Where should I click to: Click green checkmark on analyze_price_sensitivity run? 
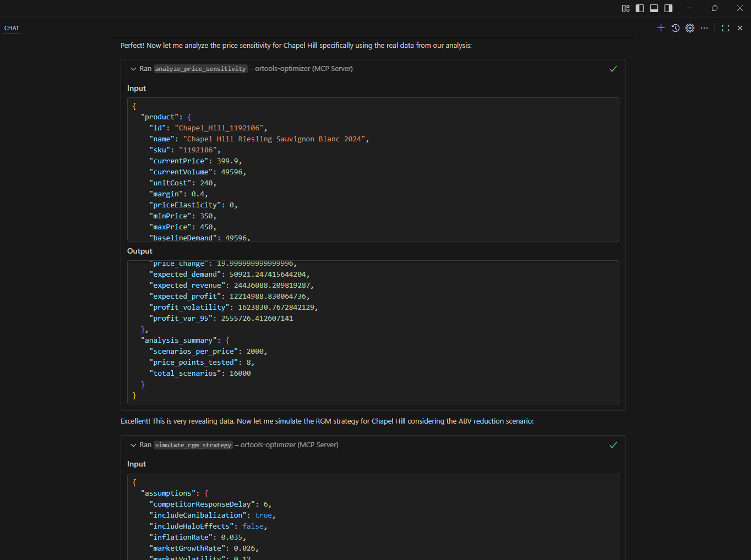[613, 69]
